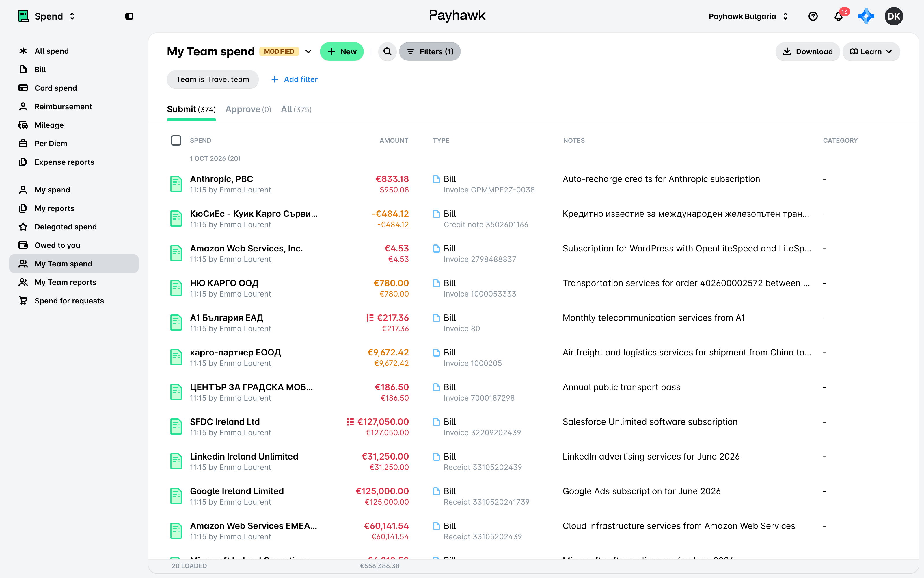
Task: Open Filters (1) panel
Action: [x=430, y=52]
